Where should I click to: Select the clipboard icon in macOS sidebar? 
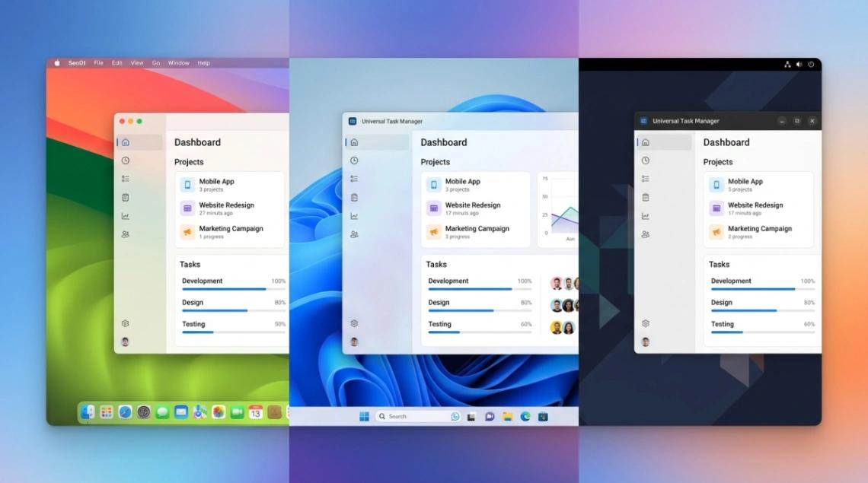tap(126, 198)
